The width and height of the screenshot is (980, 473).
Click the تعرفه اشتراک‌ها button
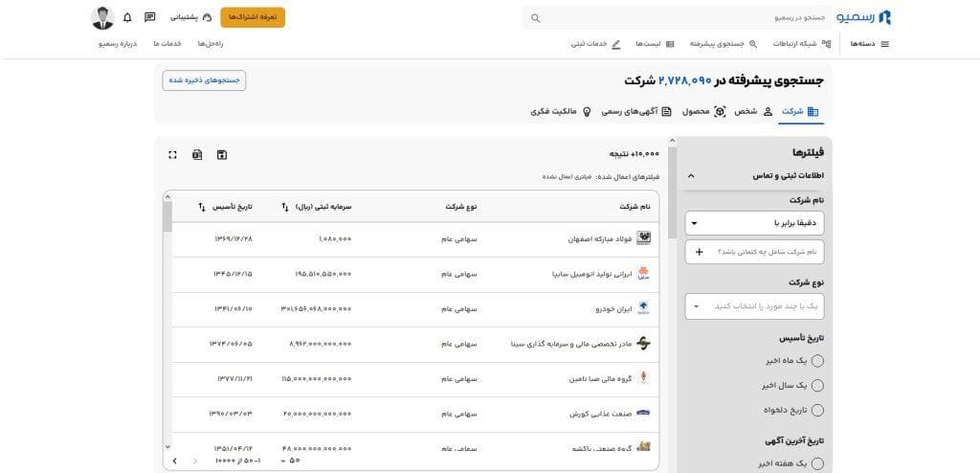tap(253, 17)
